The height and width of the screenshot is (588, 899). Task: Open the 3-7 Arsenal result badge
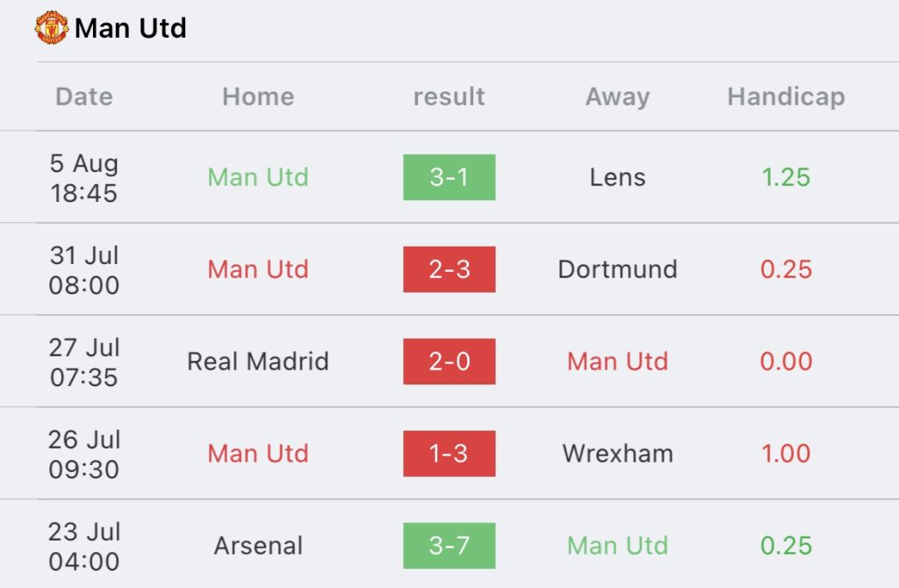coord(449,546)
